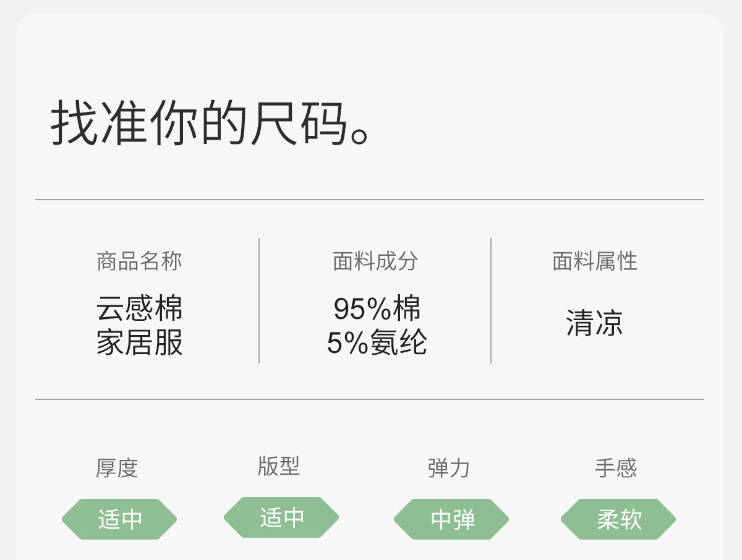The image size is (742, 560).
Task: Click the 弹力 label
Action: tap(449, 468)
